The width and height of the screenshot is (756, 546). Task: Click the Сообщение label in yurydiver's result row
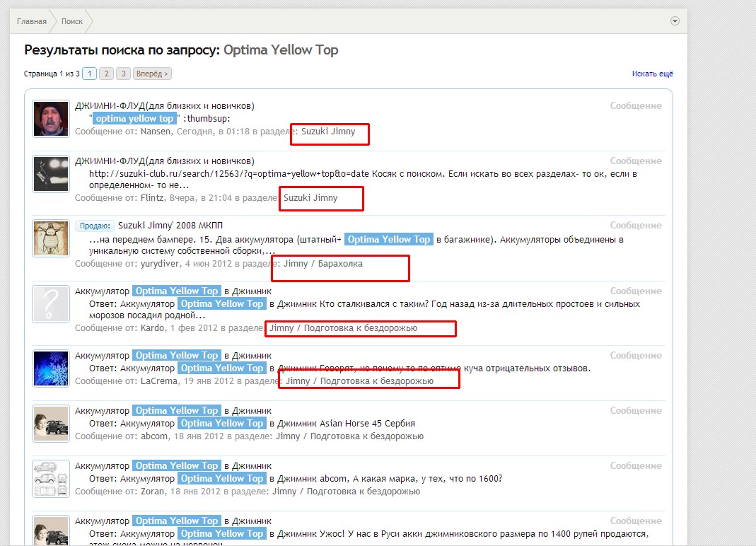click(x=636, y=225)
